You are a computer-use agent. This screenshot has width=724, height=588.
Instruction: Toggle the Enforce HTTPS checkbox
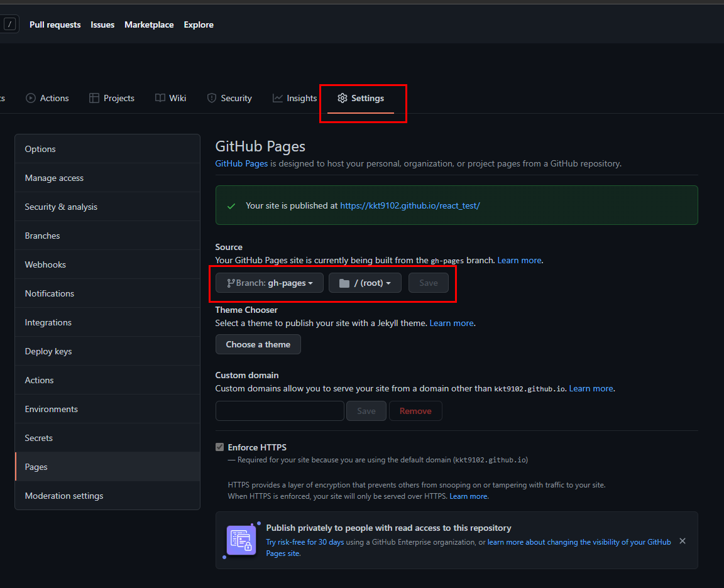pos(220,447)
